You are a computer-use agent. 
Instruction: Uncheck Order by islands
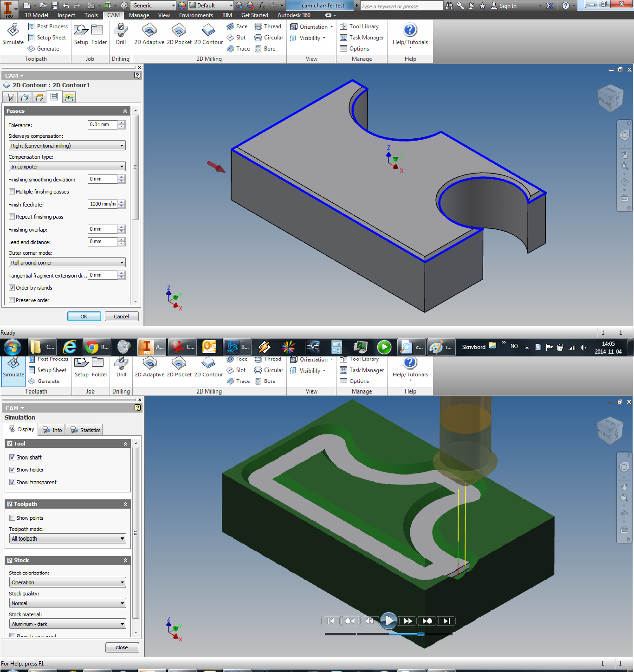[x=12, y=288]
